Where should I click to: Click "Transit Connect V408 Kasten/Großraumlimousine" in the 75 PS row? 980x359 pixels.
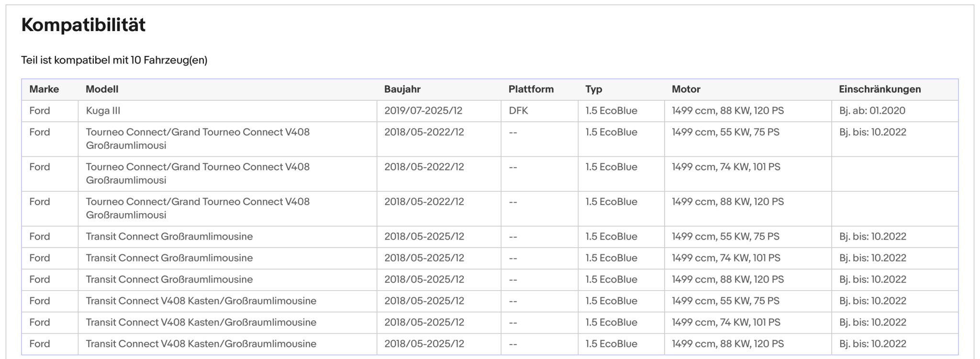tap(201, 301)
